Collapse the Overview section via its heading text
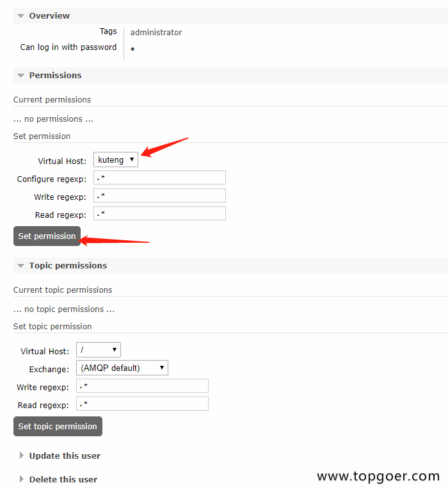This screenshot has height=492, width=448. pyautogui.click(x=49, y=16)
